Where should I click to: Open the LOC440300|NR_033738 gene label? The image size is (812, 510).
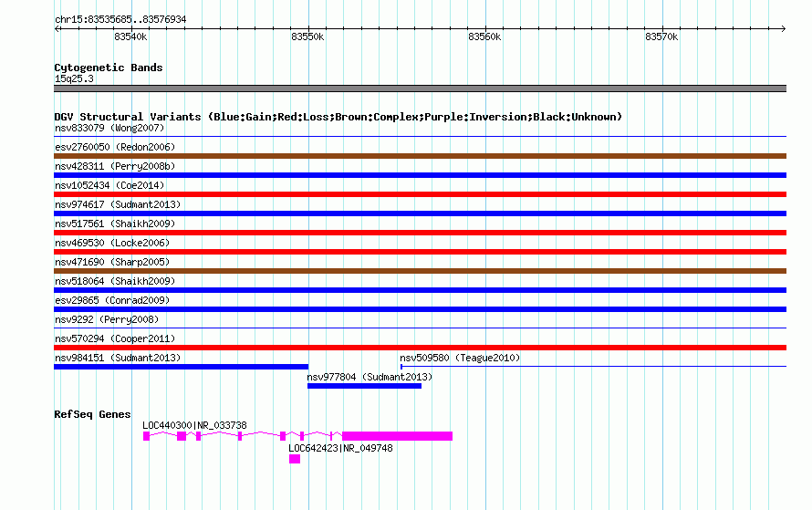pos(194,425)
